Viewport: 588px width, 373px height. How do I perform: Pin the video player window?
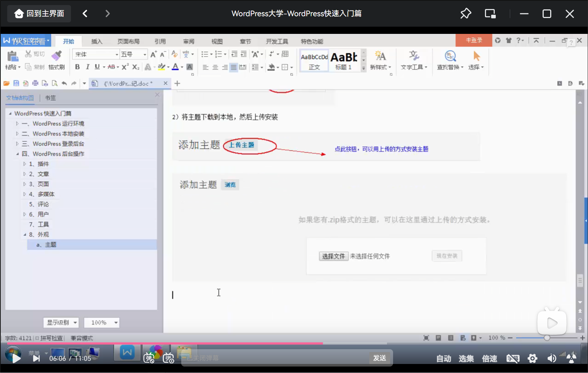[465, 14]
